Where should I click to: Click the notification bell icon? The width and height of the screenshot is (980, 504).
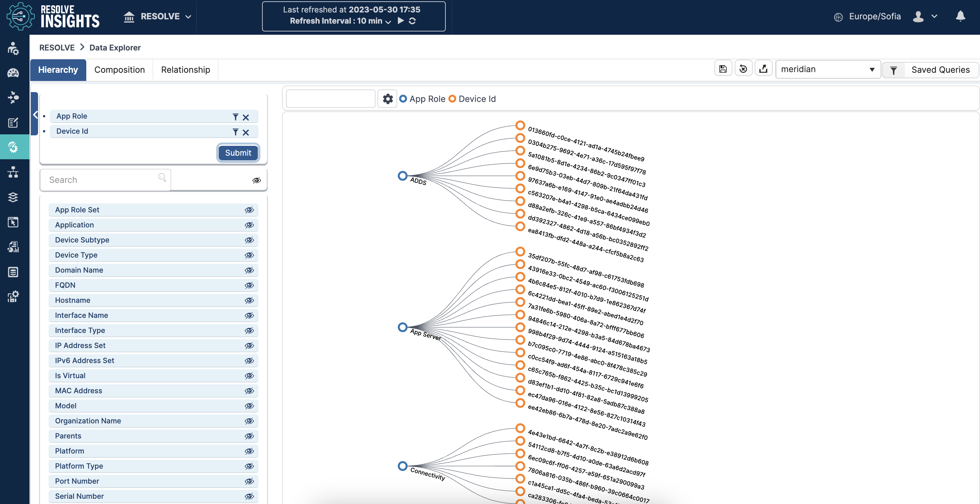point(960,16)
